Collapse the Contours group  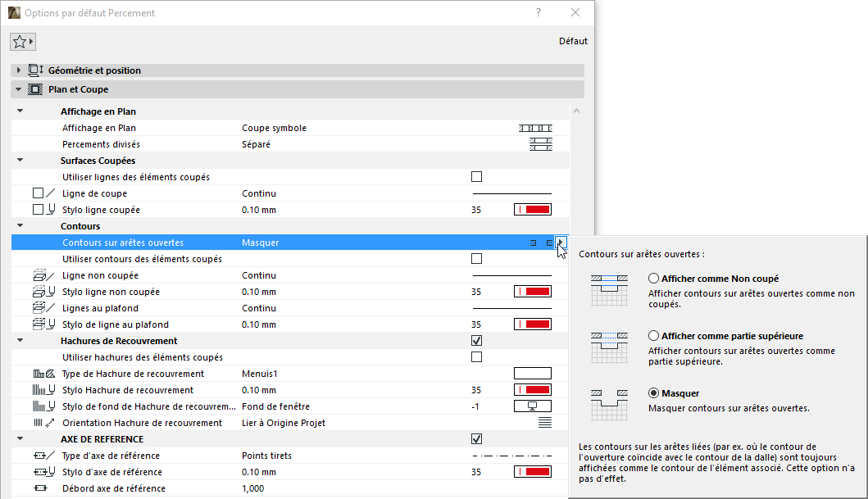pos(20,225)
